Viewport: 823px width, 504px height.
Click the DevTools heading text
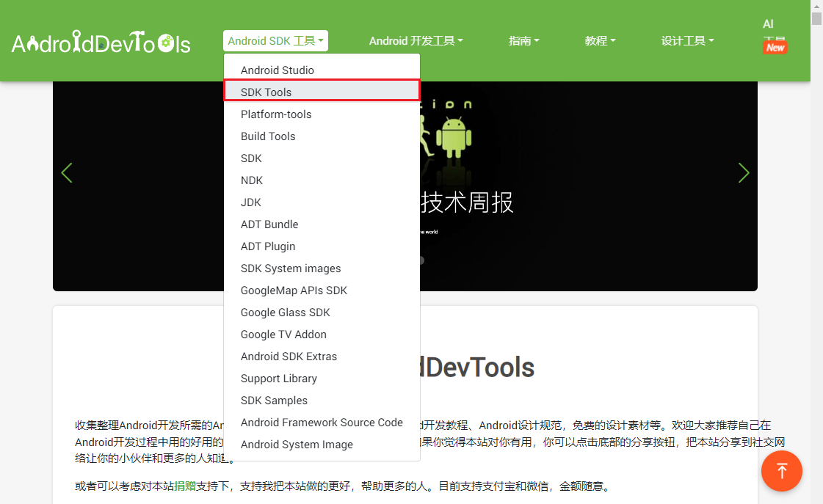(477, 367)
